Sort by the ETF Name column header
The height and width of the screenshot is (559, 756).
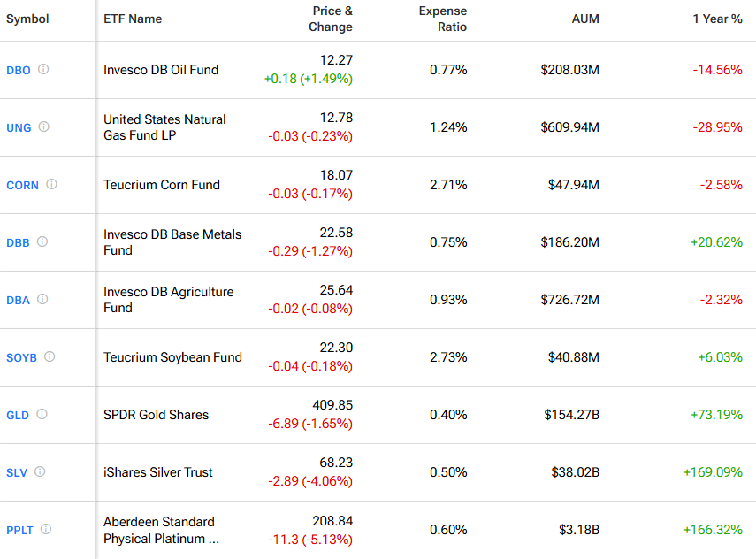click(x=133, y=19)
